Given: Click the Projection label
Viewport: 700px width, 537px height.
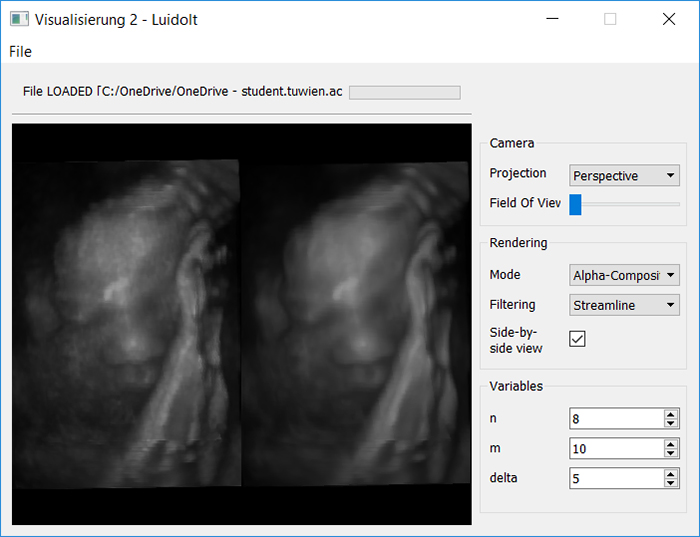Looking at the screenshot, I should click(x=518, y=173).
